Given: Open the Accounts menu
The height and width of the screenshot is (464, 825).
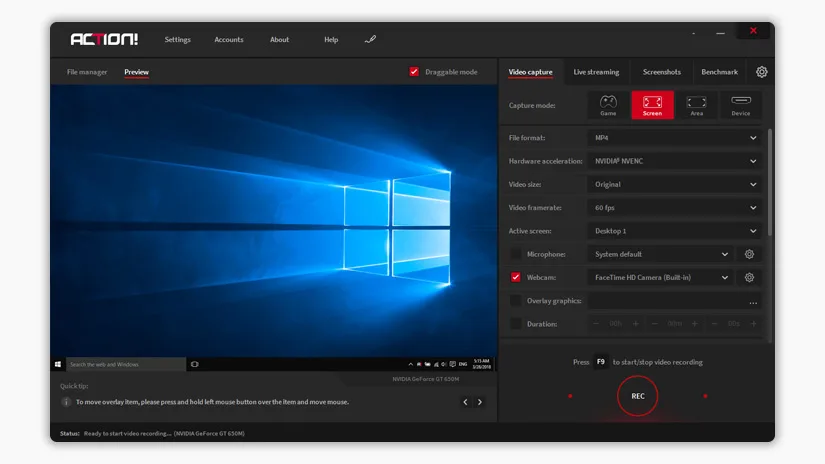Looking at the screenshot, I should point(229,39).
